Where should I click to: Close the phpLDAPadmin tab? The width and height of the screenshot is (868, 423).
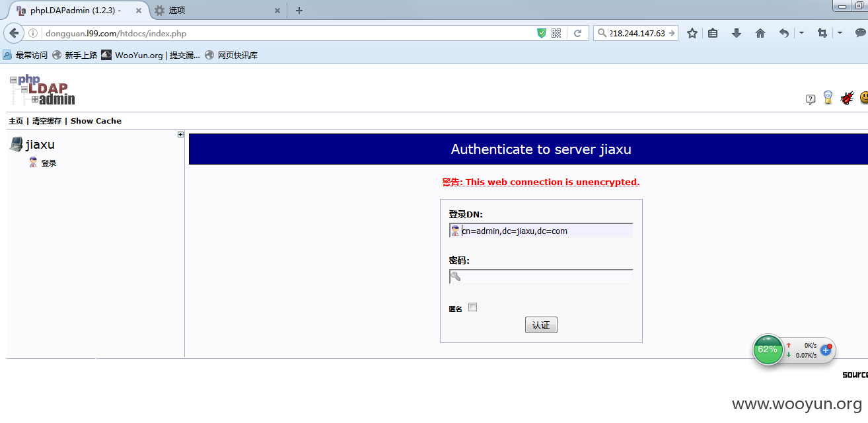[x=138, y=11]
